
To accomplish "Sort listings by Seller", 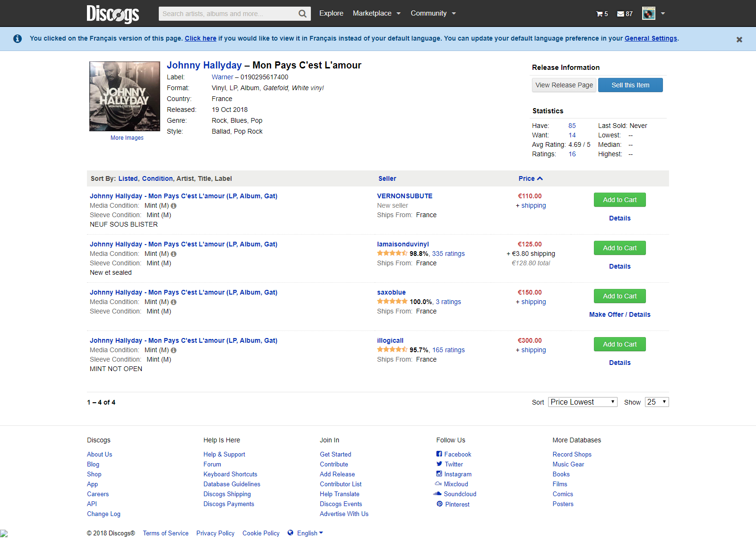I will click(387, 178).
